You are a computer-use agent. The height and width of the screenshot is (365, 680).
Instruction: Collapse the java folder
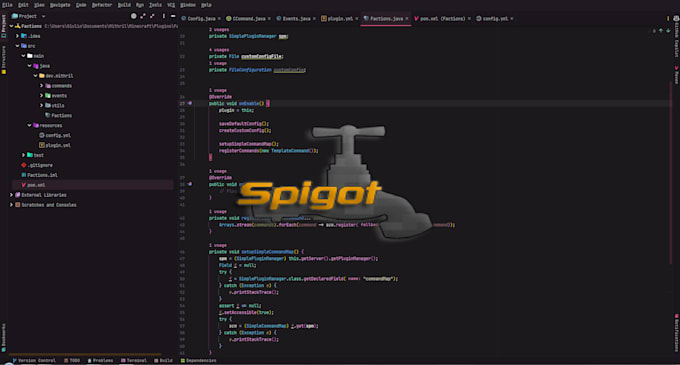click(29, 66)
